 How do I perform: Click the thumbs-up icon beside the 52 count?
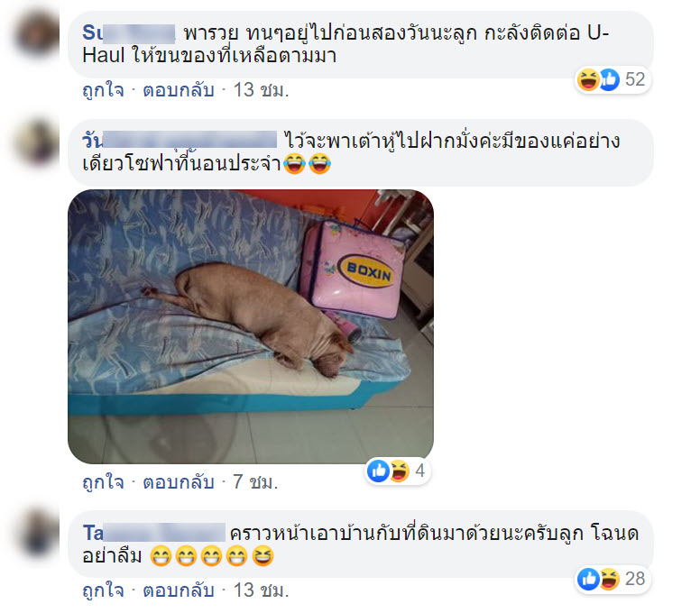tap(609, 80)
